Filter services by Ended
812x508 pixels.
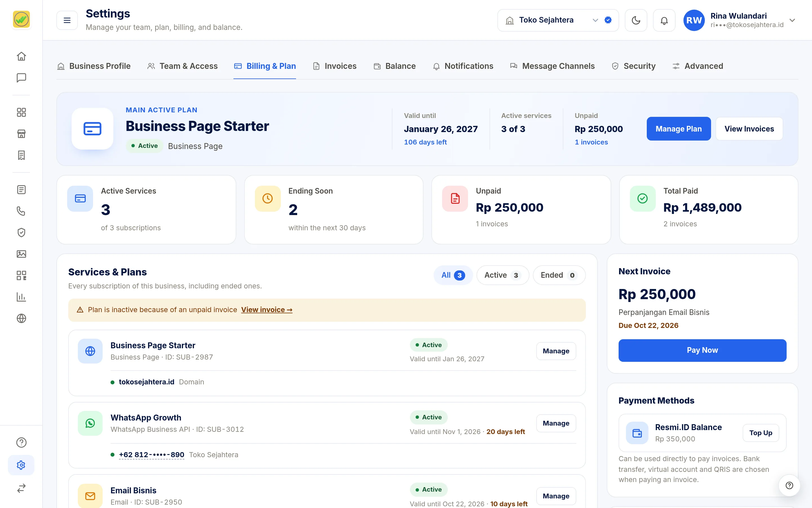pos(559,275)
